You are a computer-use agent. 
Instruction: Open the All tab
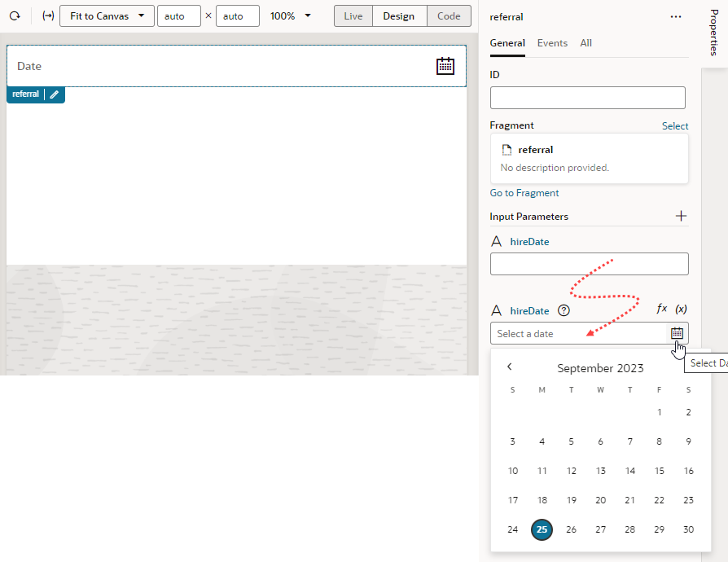[585, 43]
